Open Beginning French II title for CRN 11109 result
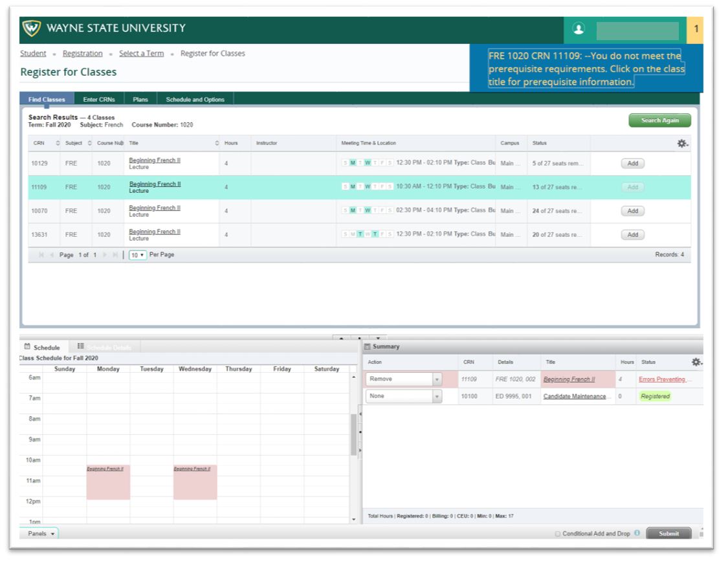This screenshot has height=567, width=728. (x=155, y=184)
